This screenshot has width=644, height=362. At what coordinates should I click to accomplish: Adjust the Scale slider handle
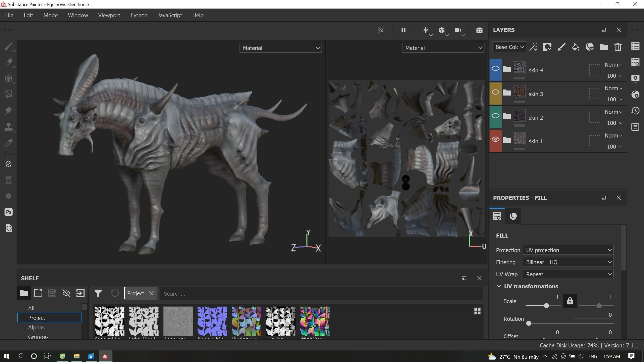click(x=546, y=306)
